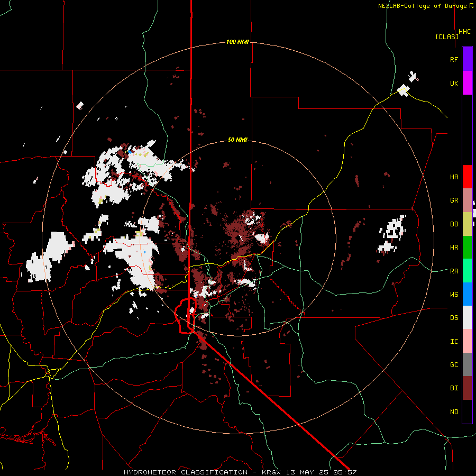Image resolution: width=476 pixels, height=476 pixels.
Task: Click the GC legend label
Action: point(454,364)
